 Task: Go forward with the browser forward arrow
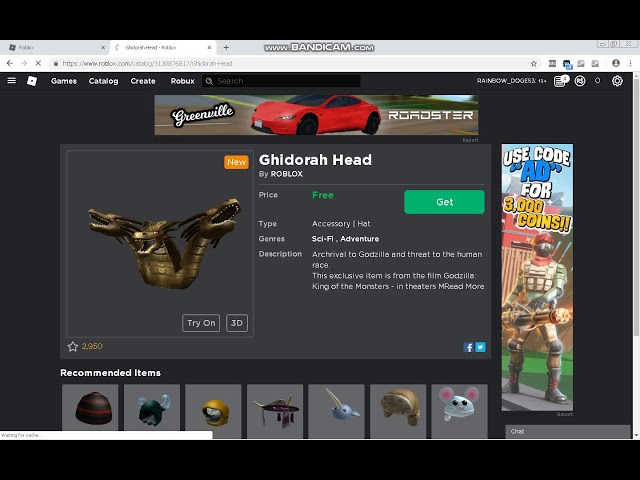point(24,63)
